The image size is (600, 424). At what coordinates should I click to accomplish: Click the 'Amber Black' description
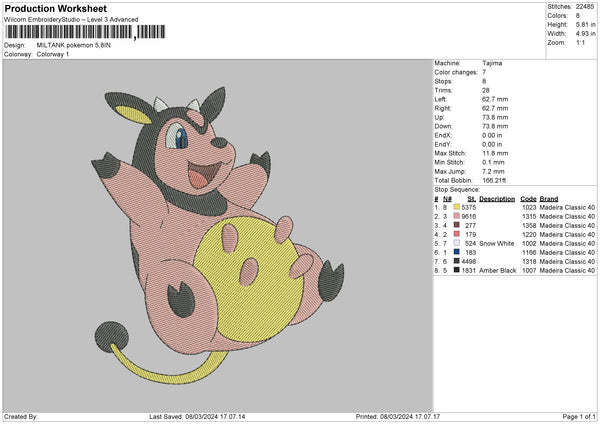[x=498, y=271]
